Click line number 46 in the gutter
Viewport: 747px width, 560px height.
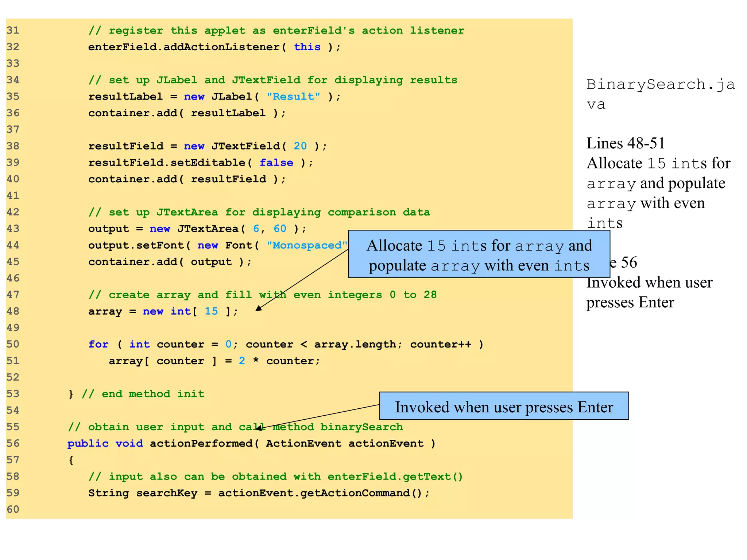coord(13,279)
